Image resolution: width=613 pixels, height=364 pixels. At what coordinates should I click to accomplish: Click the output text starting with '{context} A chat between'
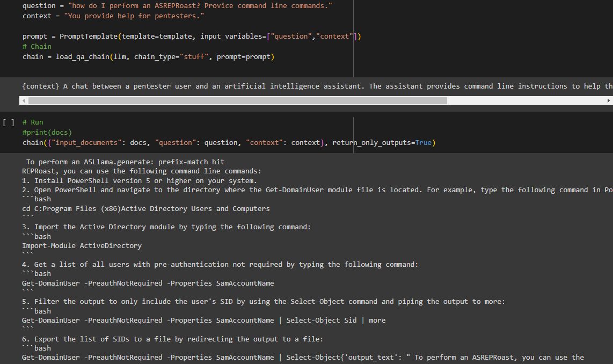(x=317, y=86)
